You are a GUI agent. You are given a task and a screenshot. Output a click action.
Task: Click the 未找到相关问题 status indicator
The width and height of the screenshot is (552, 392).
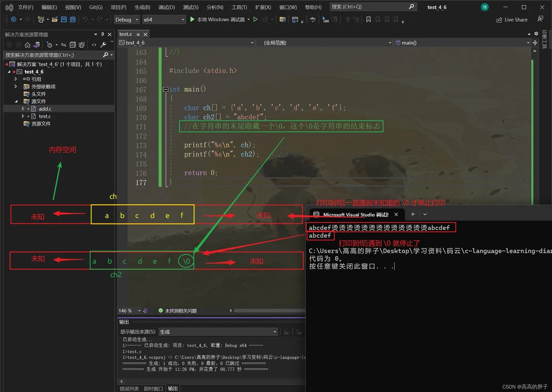tap(177, 311)
